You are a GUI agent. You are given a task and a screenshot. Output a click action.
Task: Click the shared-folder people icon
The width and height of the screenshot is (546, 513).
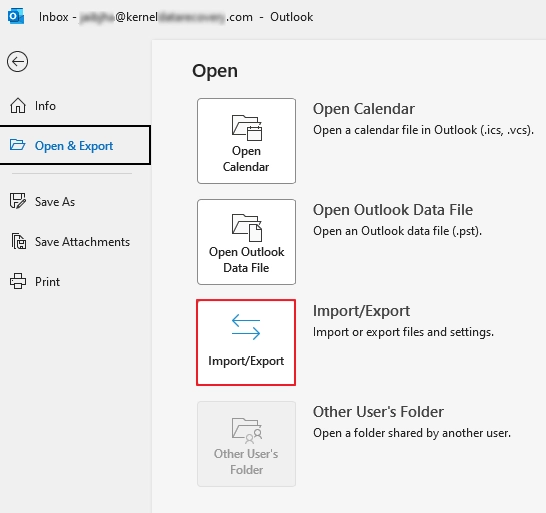pyautogui.click(x=247, y=430)
